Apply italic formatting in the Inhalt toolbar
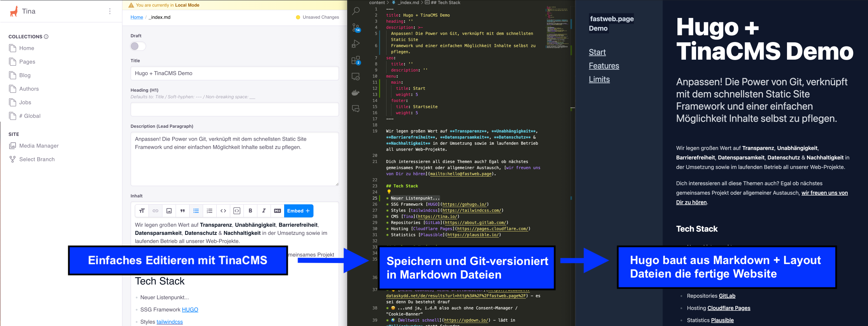The image size is (868, 326). [x=264, y=210]
